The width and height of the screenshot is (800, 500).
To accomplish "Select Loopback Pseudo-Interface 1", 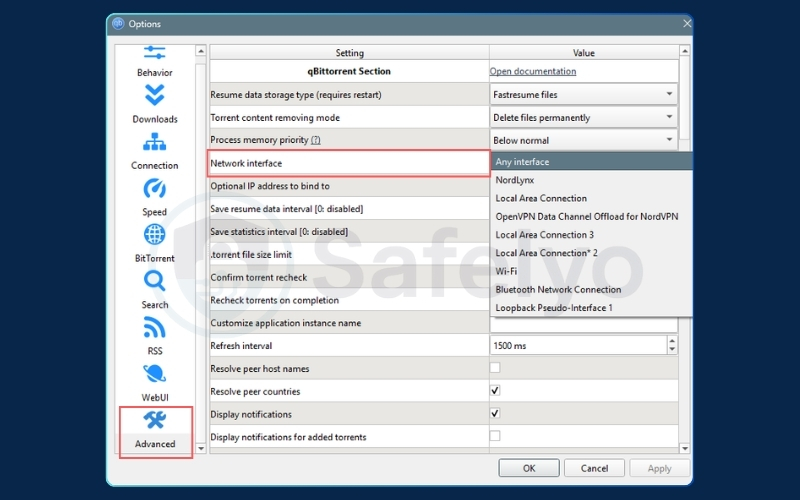I will point(591,308).
